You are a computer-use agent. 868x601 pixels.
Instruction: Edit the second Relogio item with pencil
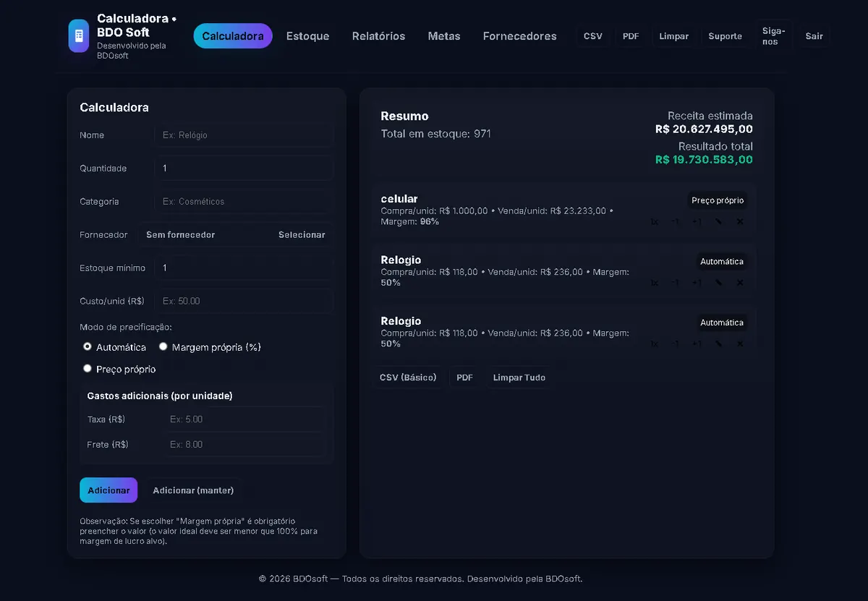(718, 344)
